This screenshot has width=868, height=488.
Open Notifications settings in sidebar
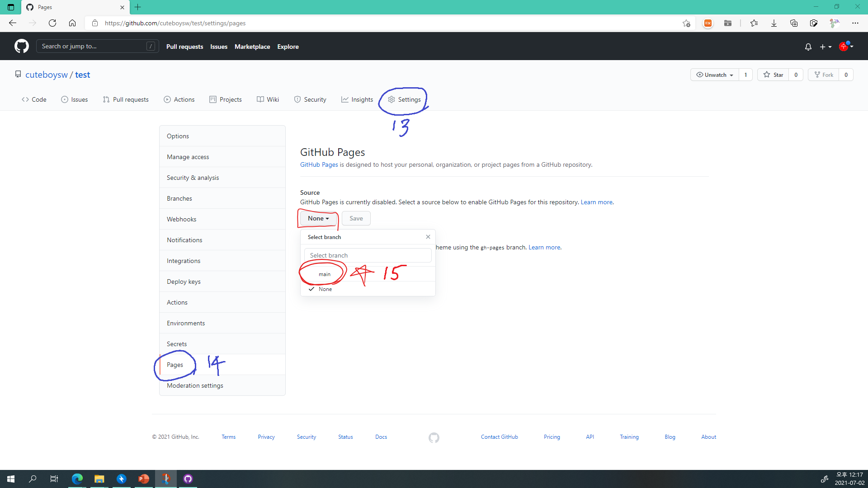[222, 240]
